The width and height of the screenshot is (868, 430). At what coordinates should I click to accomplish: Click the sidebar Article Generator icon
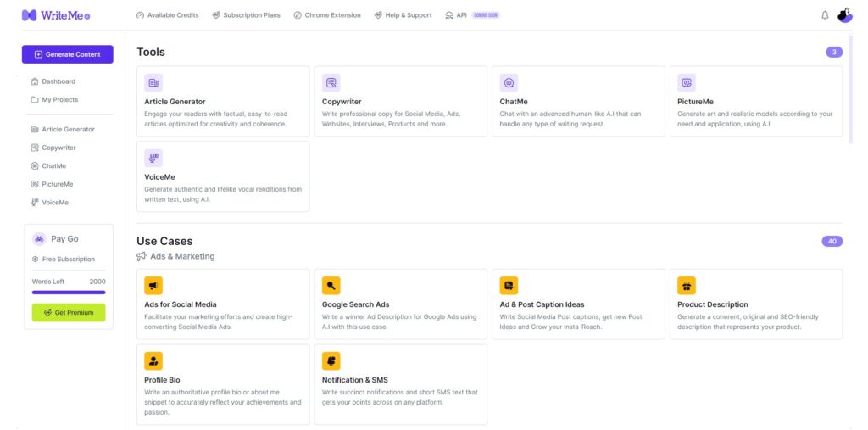click(35, 129)
